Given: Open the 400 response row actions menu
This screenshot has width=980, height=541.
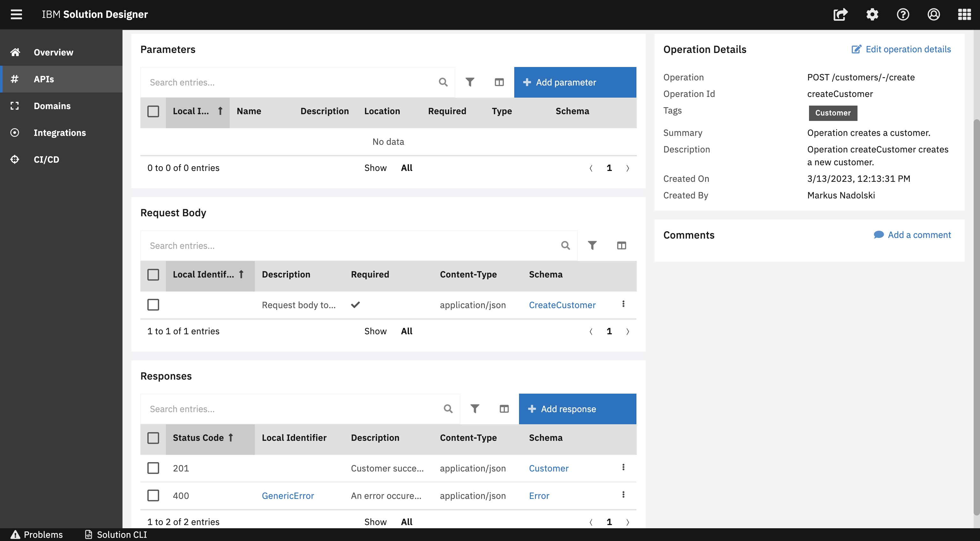Looking at the screenshot, I should pyautogui.click(x=623, y=494).
